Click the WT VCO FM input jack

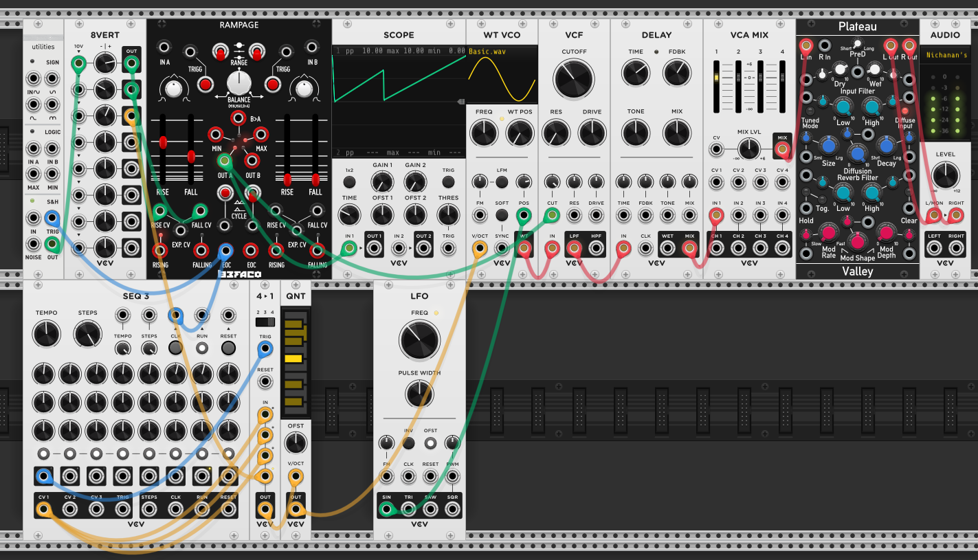pyautogui.click(x=480, y=216)
